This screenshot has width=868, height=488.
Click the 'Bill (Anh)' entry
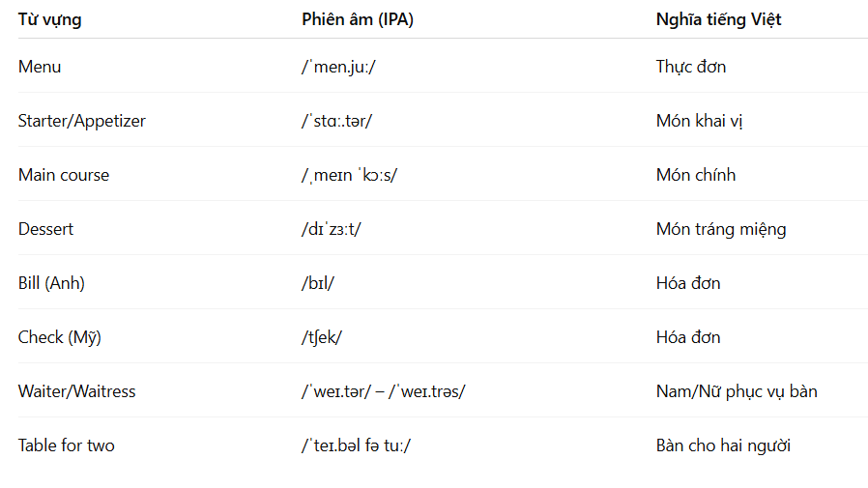click(x=51, y=283)
